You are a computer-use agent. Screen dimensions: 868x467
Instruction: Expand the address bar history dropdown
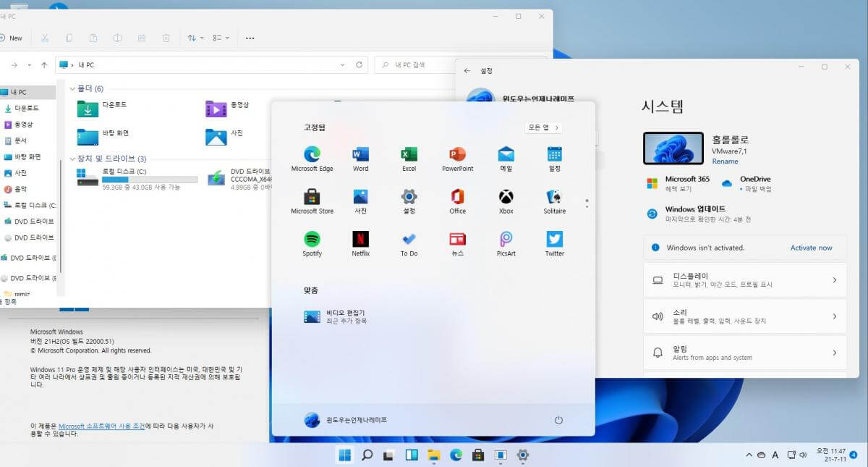343,64
